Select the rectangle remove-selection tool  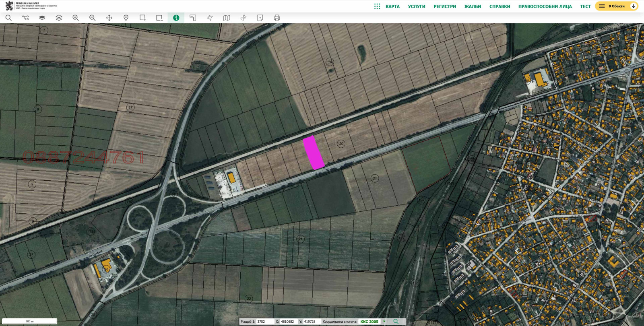[x=159, y=18]
